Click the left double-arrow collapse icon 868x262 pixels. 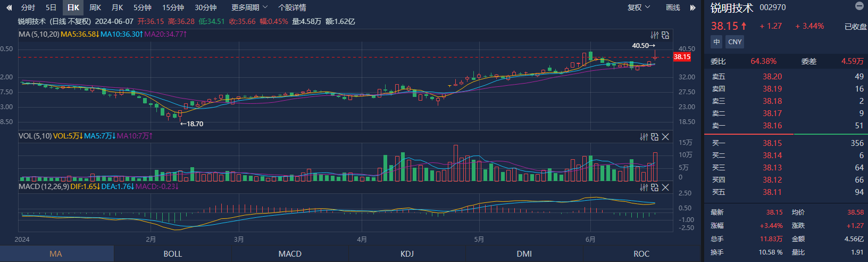pos(9,7)
